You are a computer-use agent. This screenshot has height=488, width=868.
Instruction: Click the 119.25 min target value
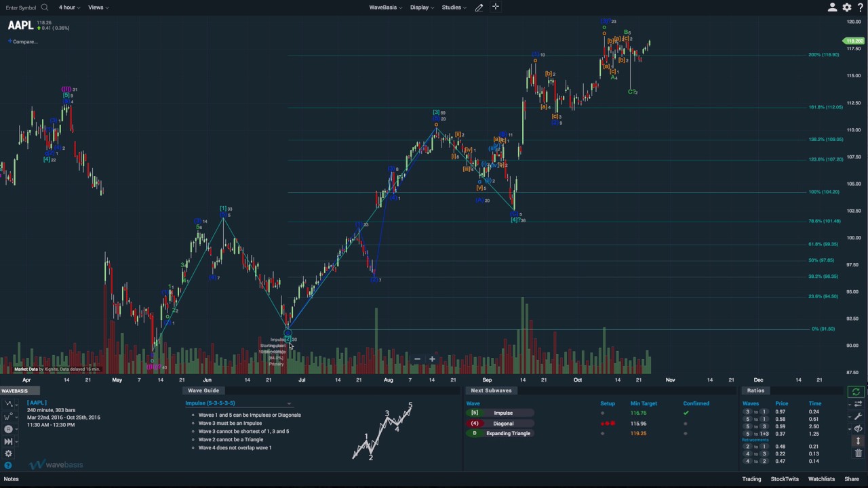point(638,434)
